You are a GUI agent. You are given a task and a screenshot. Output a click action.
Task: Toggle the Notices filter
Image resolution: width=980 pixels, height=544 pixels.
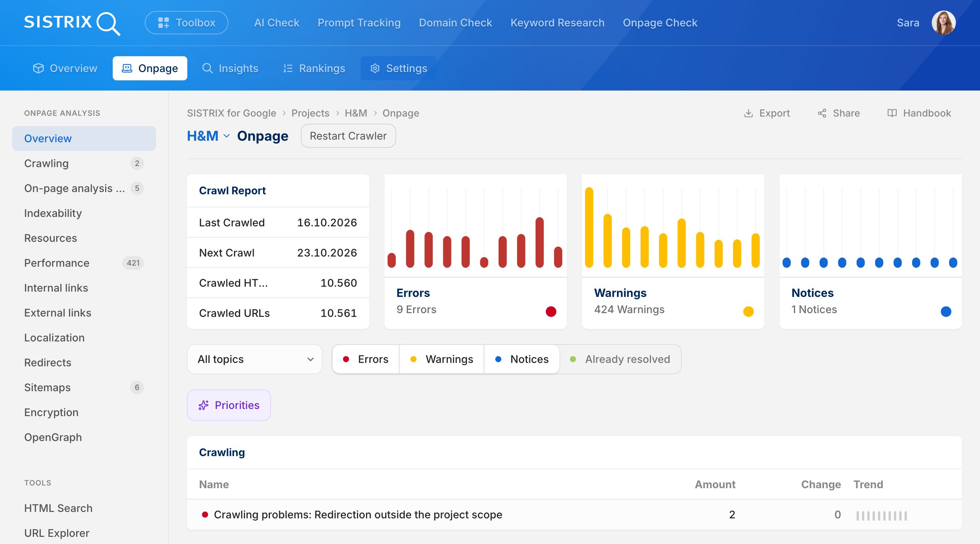[x=522, y=359]
